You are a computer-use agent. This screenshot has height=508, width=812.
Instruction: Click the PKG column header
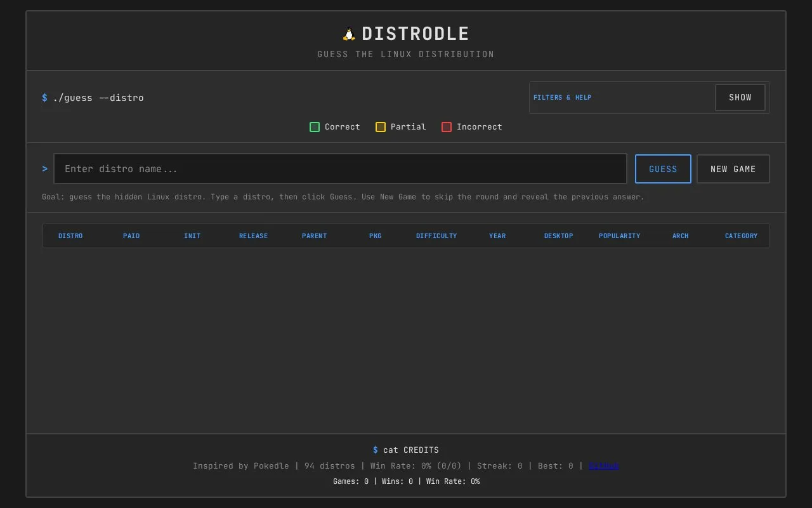(376, 236)
